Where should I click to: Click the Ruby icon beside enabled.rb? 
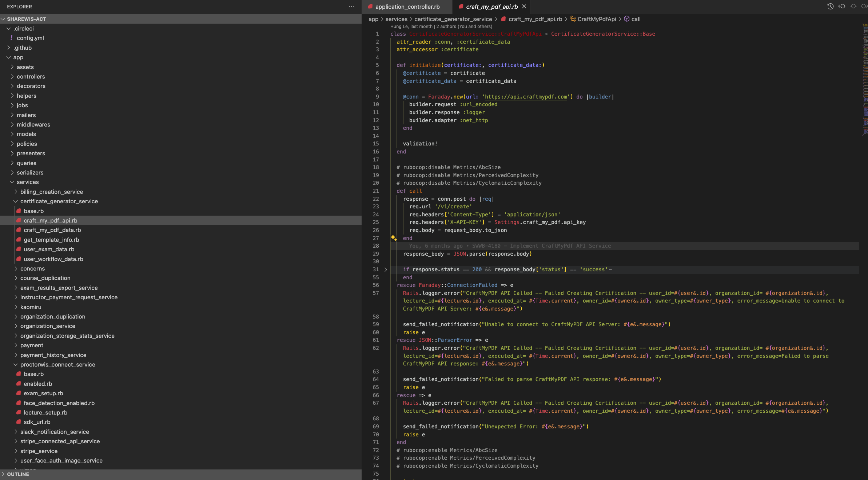pos(19,384)
